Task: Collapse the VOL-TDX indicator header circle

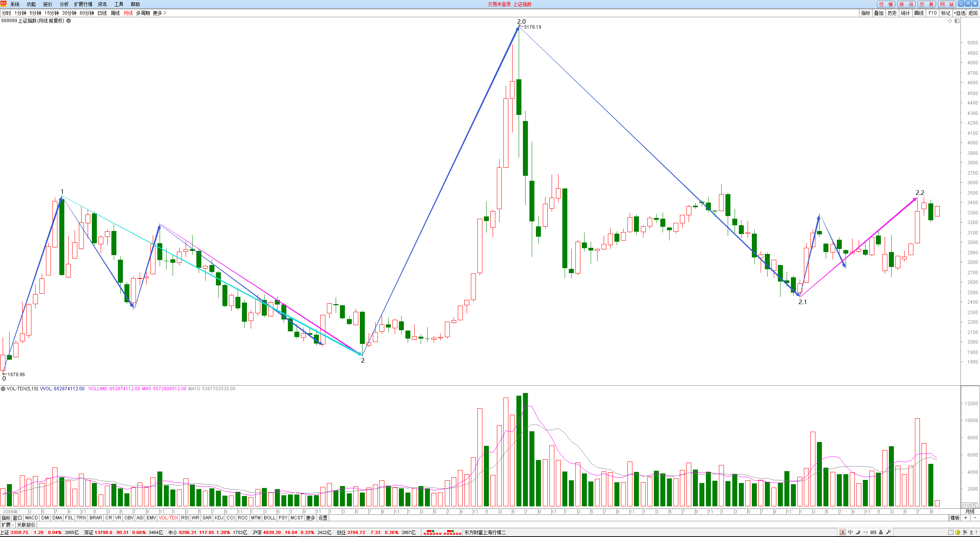Action: 3,389
